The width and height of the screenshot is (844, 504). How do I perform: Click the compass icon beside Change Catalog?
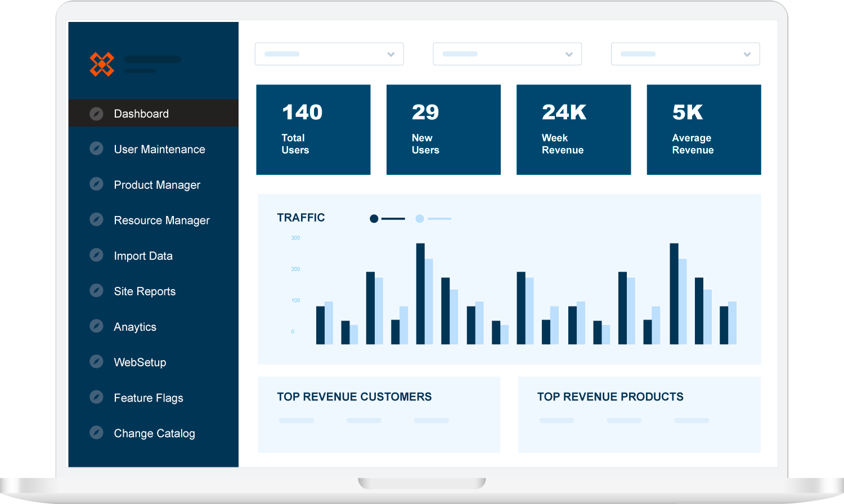click(x=97, y=433)
